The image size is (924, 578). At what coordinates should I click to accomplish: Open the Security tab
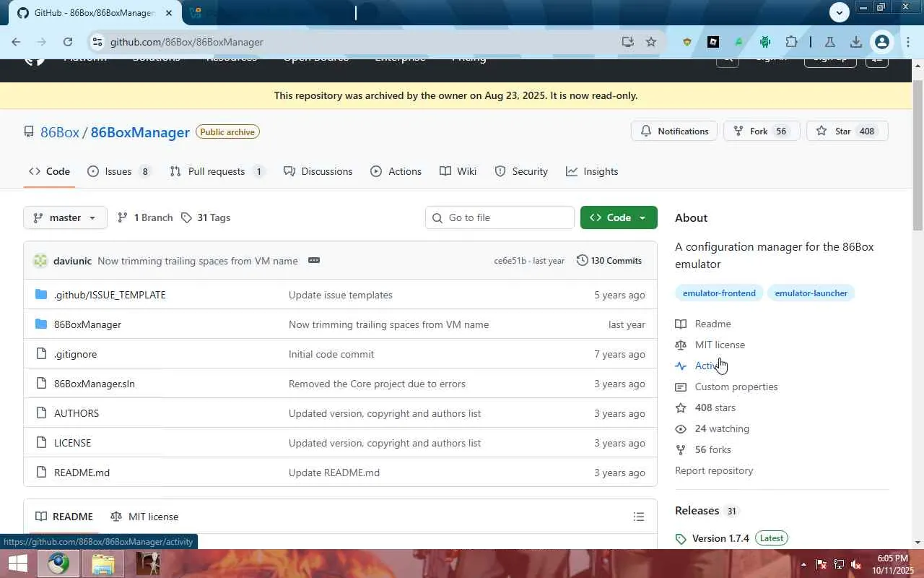521,171
